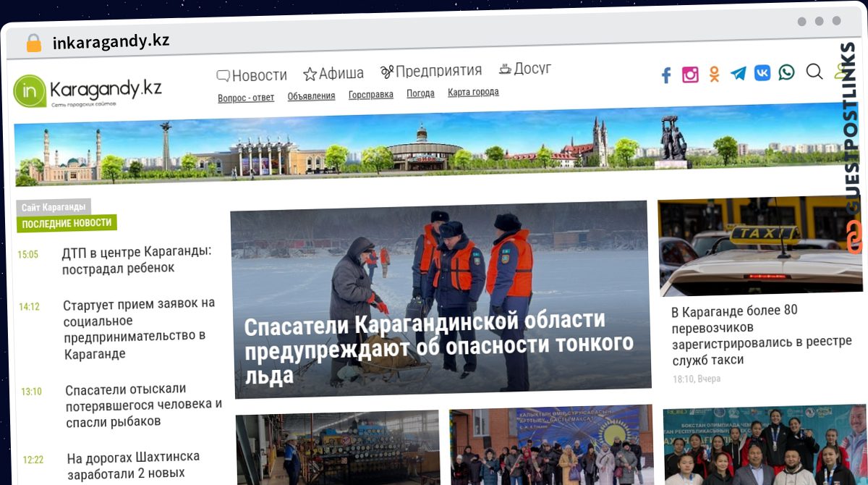Open the Афиша menu section
The width and height of the screenshot is (868, 485).
pos(333,73)
